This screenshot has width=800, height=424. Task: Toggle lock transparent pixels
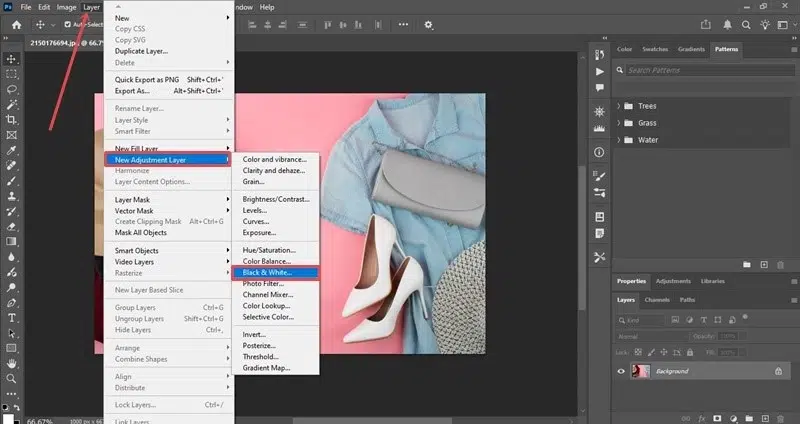638,352
